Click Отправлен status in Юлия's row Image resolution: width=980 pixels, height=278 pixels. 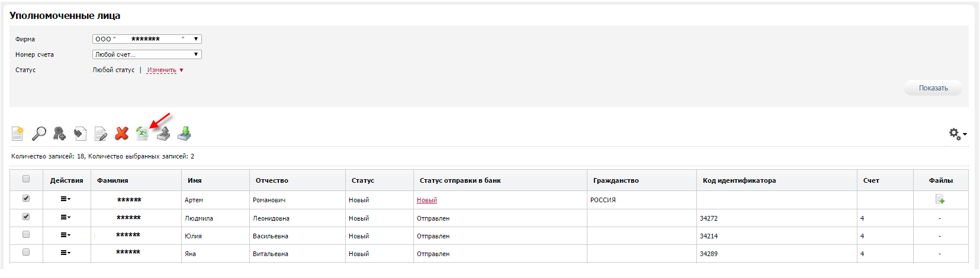[433, 236]
